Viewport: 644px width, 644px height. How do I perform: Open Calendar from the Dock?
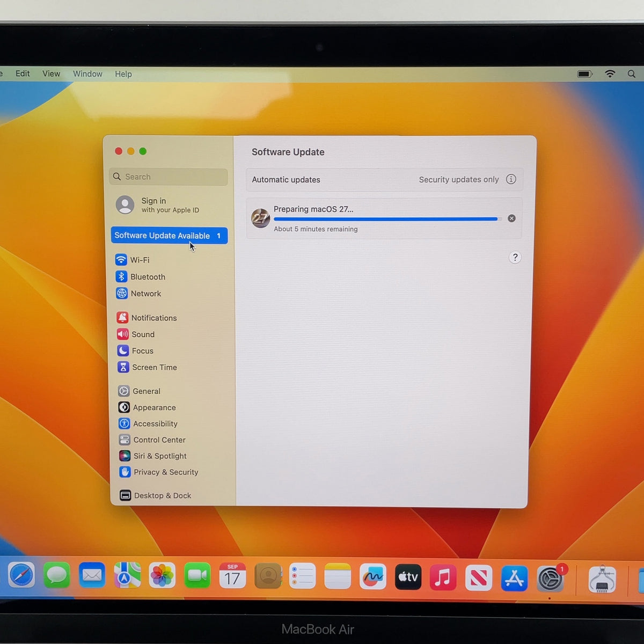coord(232,576)
